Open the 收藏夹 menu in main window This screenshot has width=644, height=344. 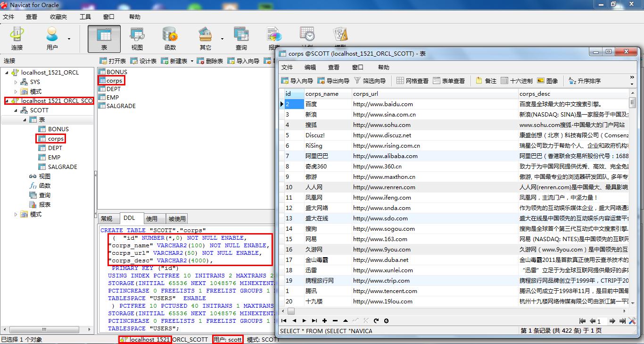[x=58, y=17]
